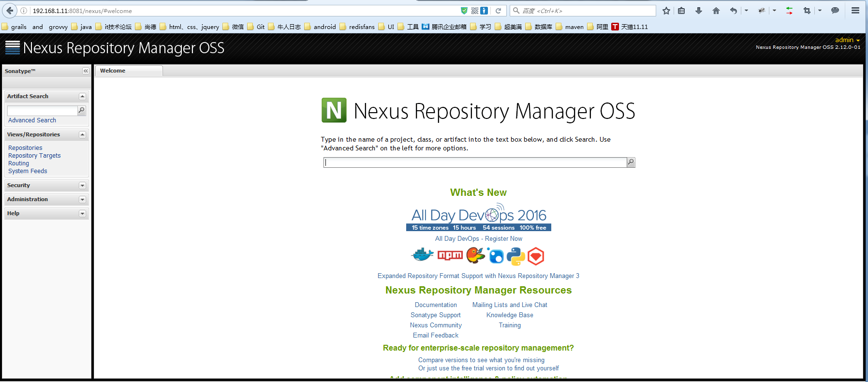Open the android bookmark folder

(x=320, y=27)
